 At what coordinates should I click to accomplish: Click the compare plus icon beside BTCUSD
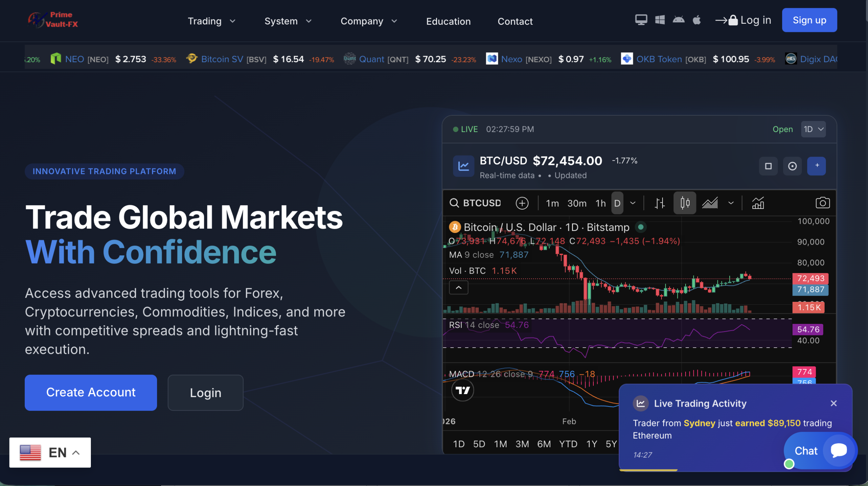pyautogui.click(x=522, y=203)
